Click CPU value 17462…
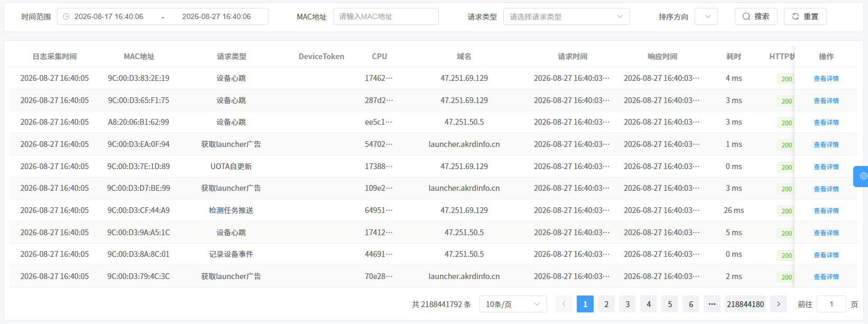The width and height of the screenshot is (868, 324). [x=378, y=78]
